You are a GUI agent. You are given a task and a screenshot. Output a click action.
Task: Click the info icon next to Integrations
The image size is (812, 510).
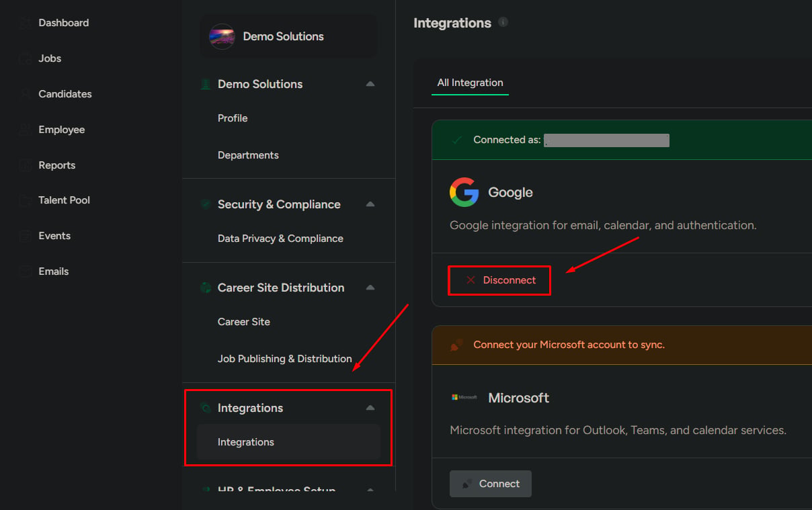pos(503,22)
